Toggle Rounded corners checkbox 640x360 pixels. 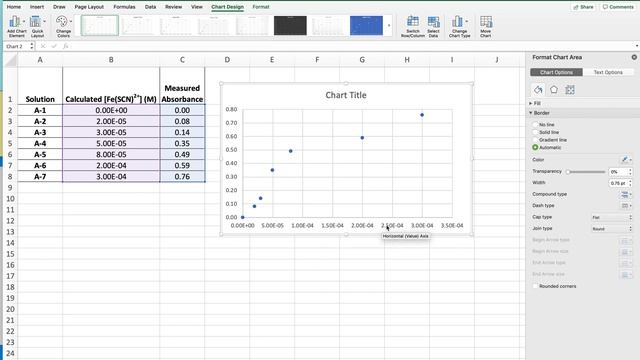pos(535,286)
